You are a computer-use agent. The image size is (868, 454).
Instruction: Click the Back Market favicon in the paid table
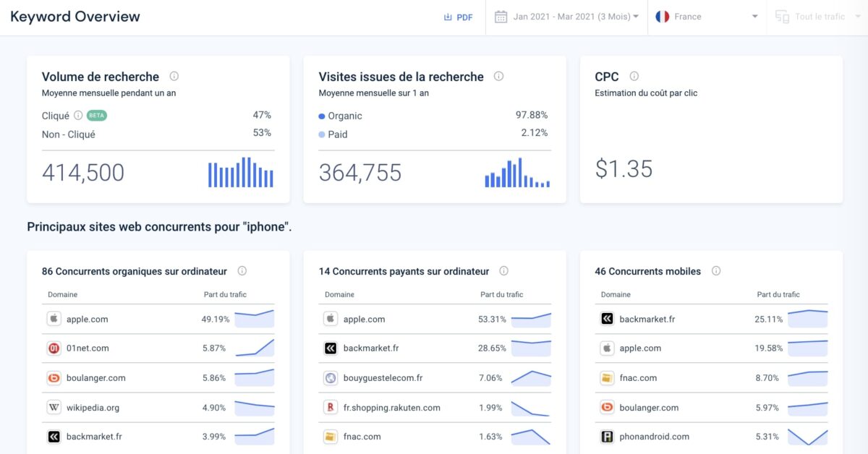click(x=331, y=348)
